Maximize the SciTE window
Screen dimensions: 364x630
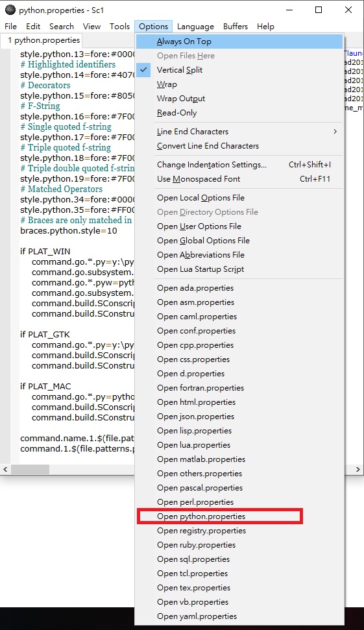point(319,10)
